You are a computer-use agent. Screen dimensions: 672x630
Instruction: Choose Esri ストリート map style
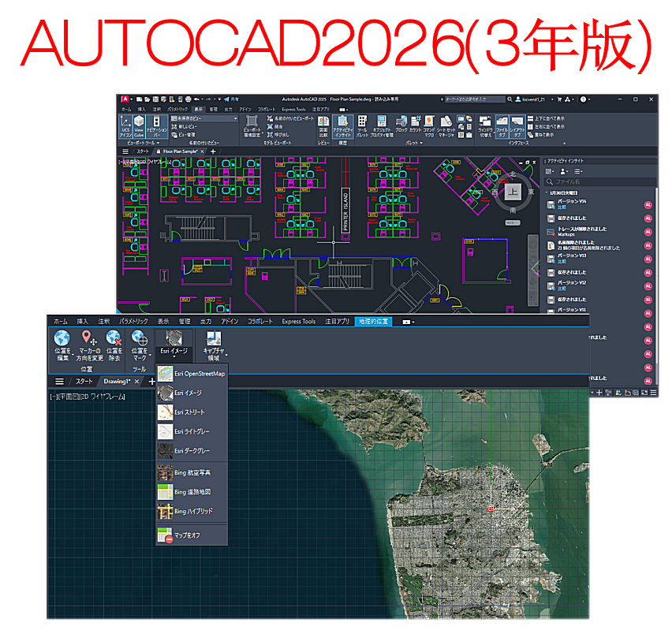click(191, 412)
